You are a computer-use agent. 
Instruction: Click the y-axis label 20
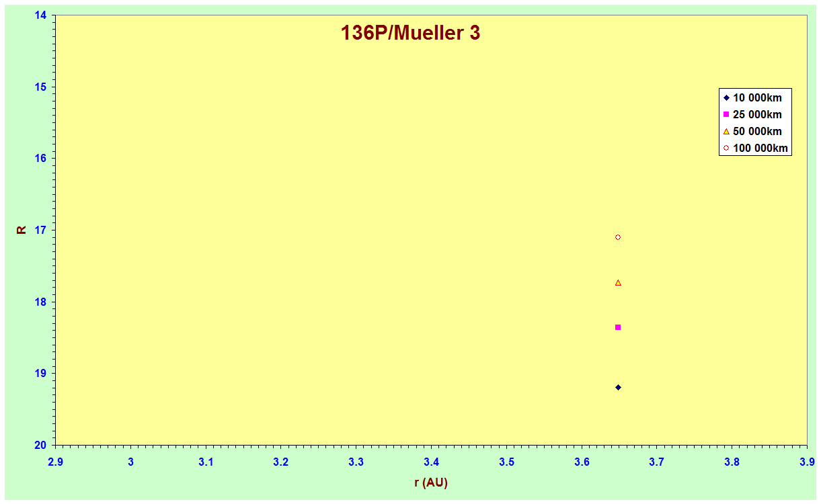(40, 446)
